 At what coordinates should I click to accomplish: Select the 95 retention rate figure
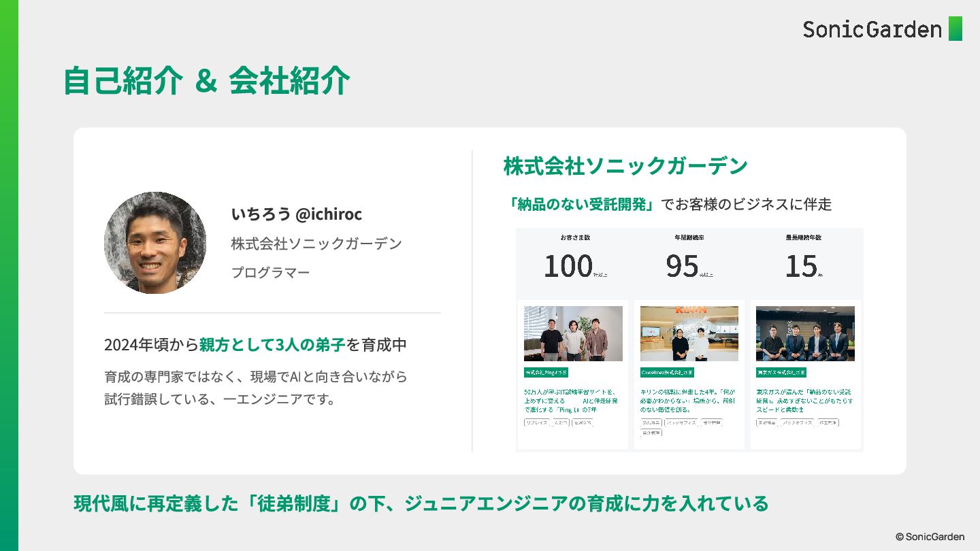tap(683, 266)
